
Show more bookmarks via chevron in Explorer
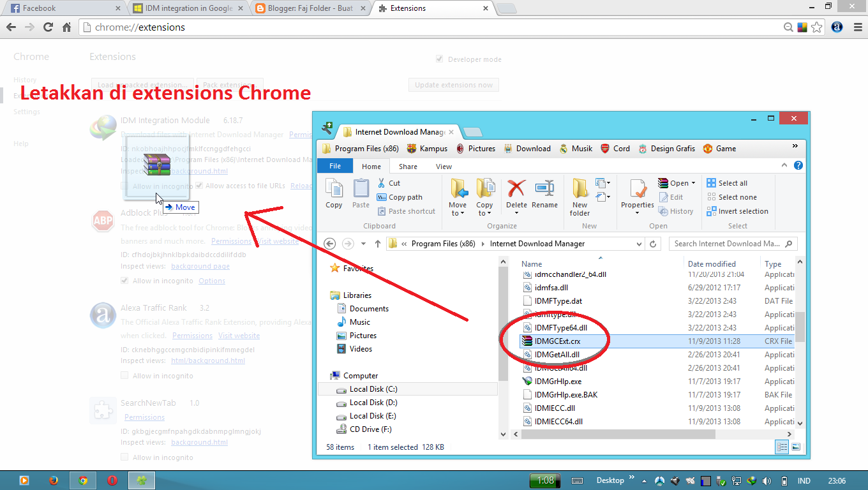coord(795,146)
